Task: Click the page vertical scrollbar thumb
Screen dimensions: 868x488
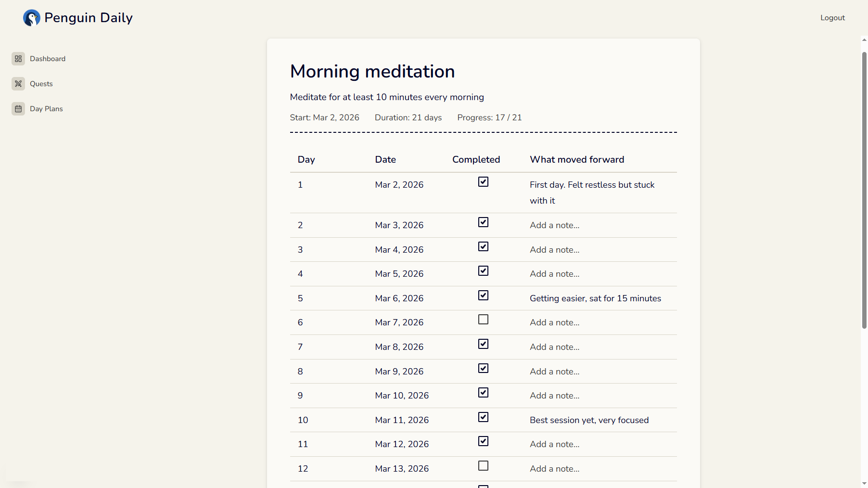Action: click(x=864, y=190)
